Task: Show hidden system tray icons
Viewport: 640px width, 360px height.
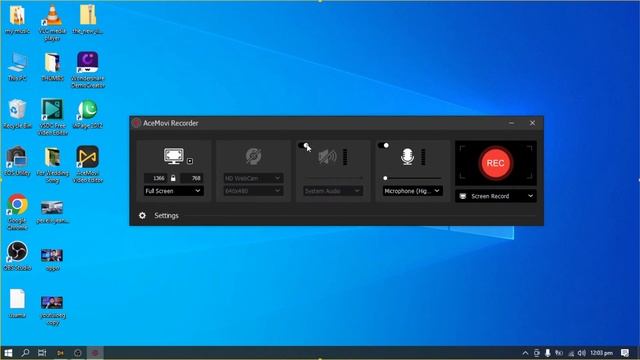Action: coord(525,353)
